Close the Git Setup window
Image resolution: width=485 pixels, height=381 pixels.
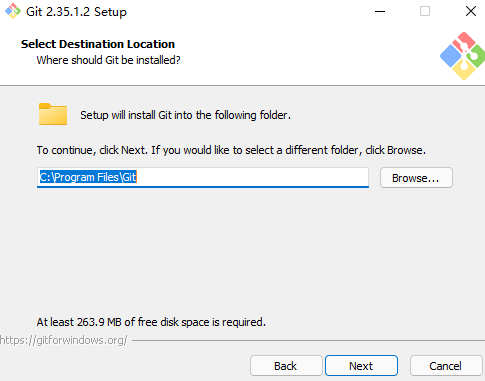click(471, 11)
